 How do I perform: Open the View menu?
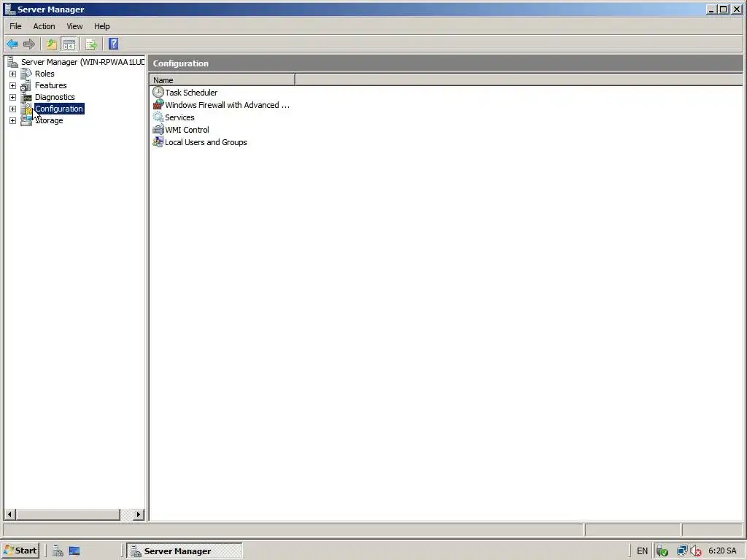coord(74,26)
